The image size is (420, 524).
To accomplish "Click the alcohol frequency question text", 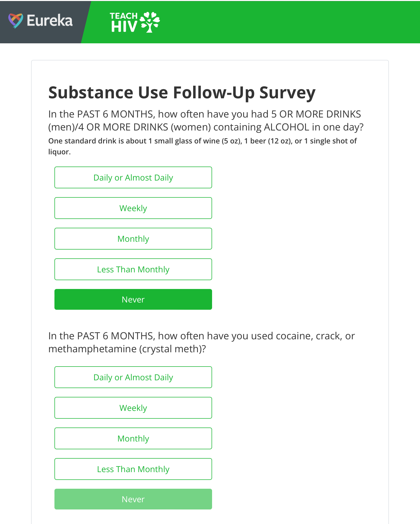I will coord(206,121).
